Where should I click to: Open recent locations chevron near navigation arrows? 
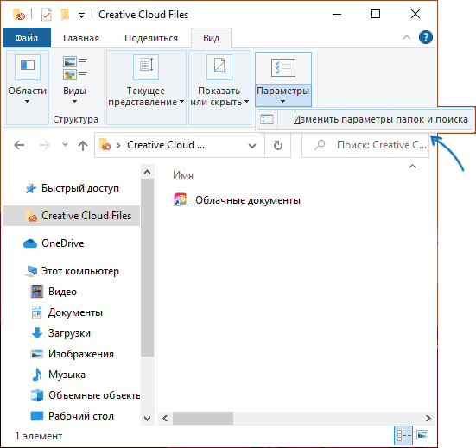(65, 145)
